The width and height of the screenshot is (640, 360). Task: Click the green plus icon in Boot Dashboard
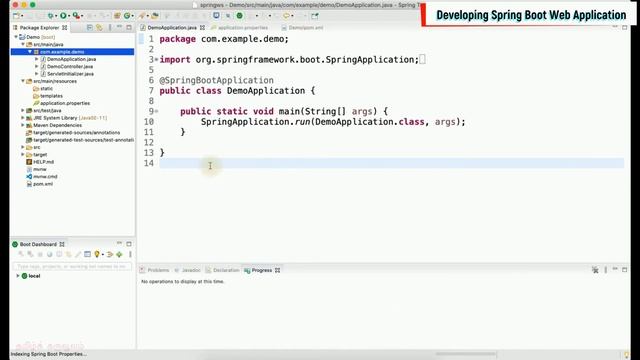tap(119, 254)
